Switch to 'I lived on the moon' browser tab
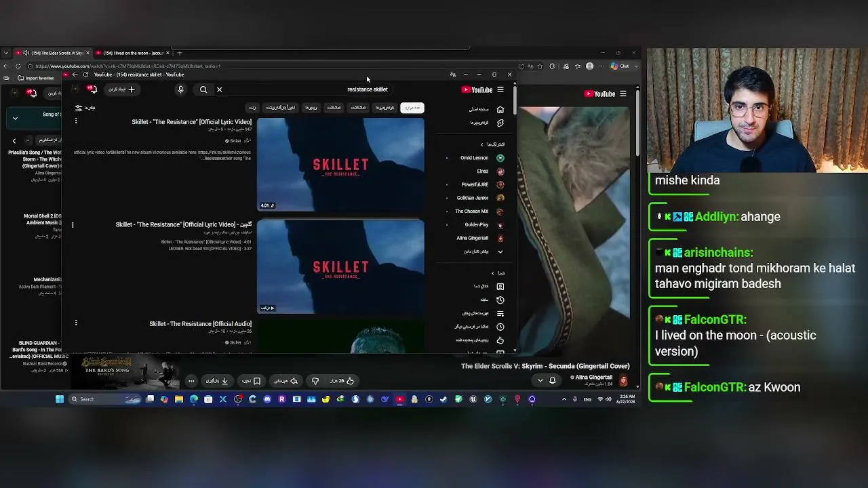868x488 pixels. [131, 53]
